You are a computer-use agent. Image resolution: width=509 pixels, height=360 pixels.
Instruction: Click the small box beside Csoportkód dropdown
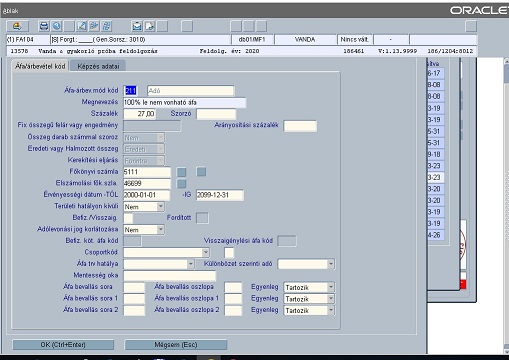pyautogui.click(x=229, y=253)
